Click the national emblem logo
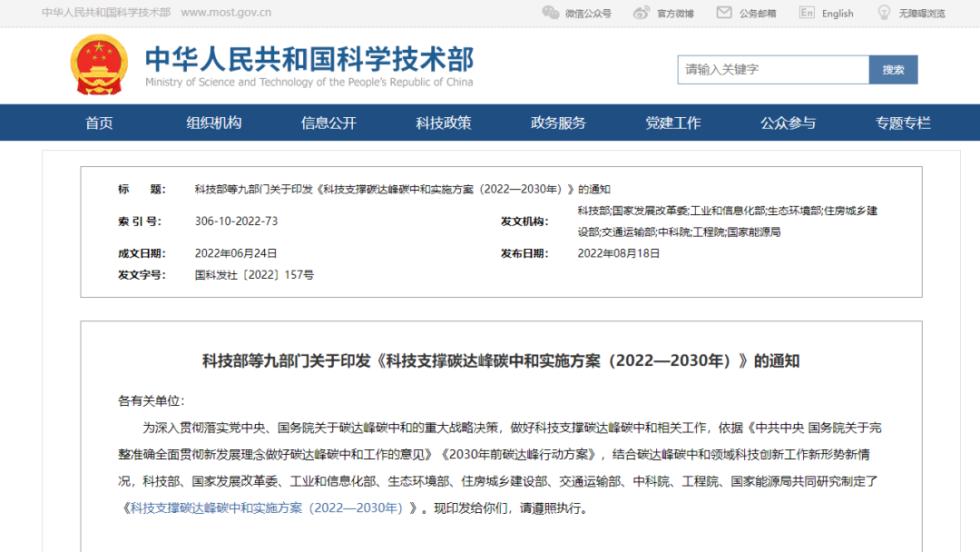Screen dimensions: 980x552 pyautogui.click(x=100, y=66)
